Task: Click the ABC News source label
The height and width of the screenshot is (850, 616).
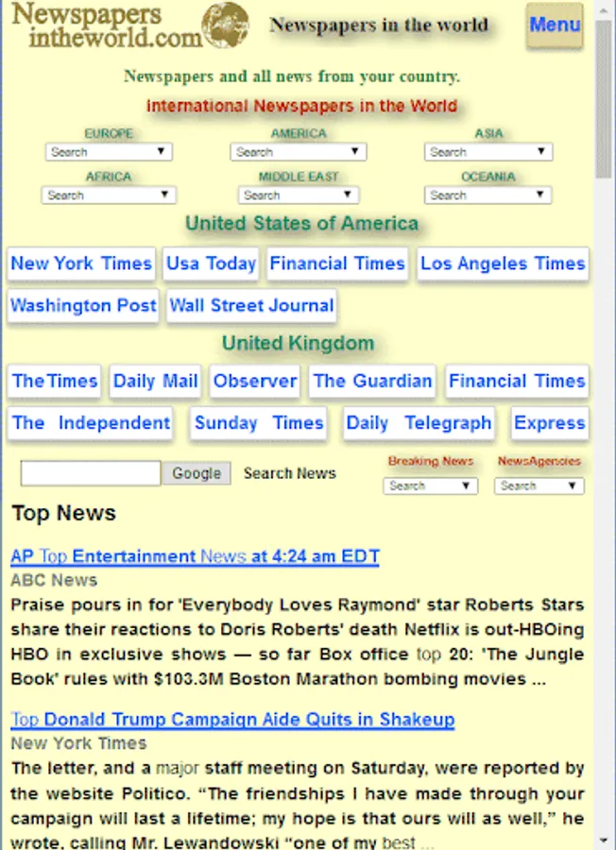Action: pyautogui.click(x=54, y=581)
